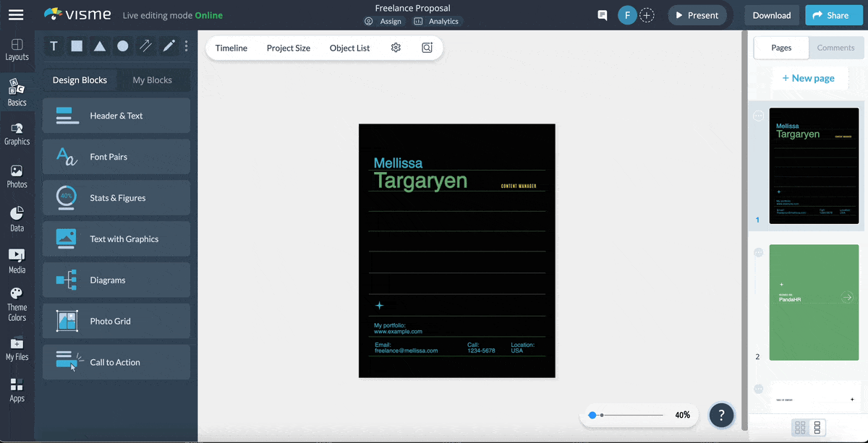The width and height of the screenshot is (868, 443).
Task: Select the circle shape tool
Action: [x=123, y=46]
